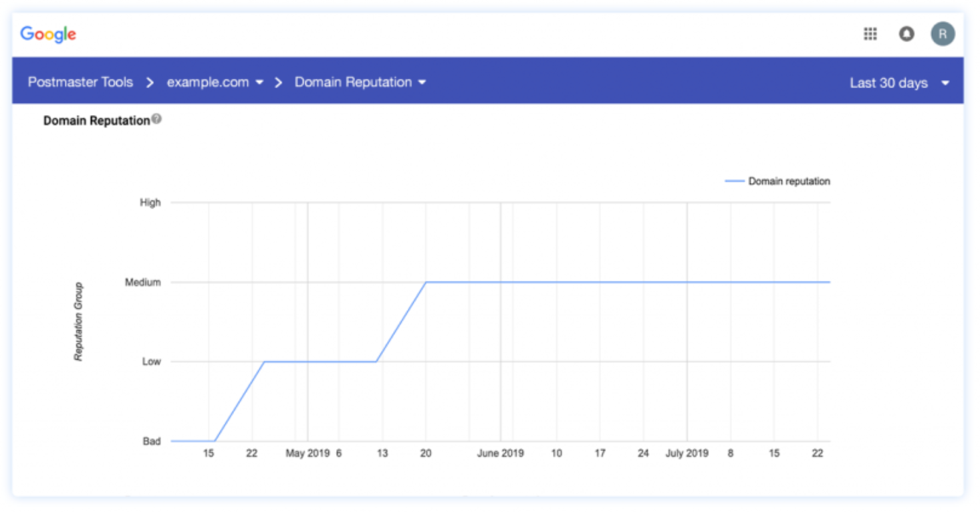Click the breadcrumb arrow after Postmaster Tools
Viewport: 980px width, 512px height.
point(148,82)
